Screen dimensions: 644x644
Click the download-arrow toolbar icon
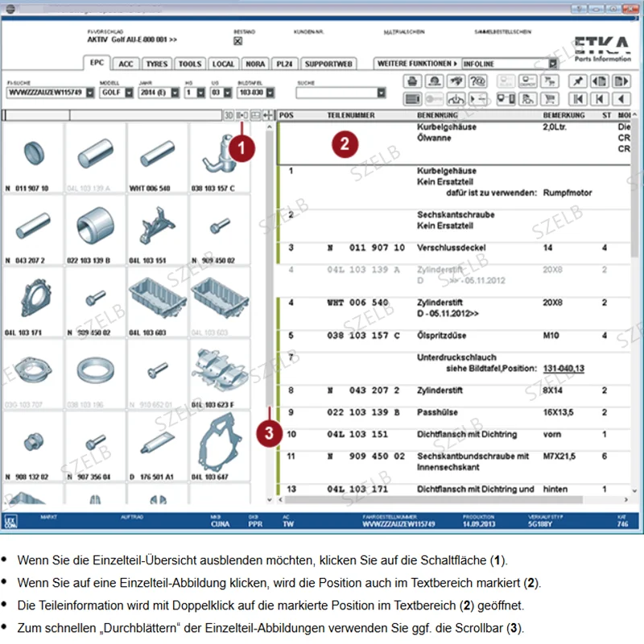point(456,99)
